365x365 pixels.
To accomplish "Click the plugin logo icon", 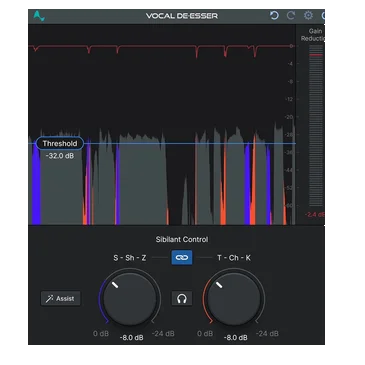I will click(39, 16).
